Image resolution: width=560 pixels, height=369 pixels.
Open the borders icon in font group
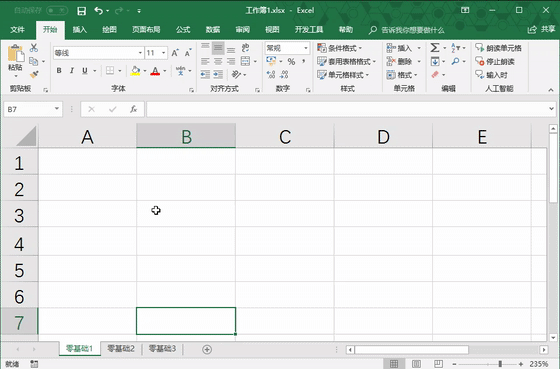110,71
